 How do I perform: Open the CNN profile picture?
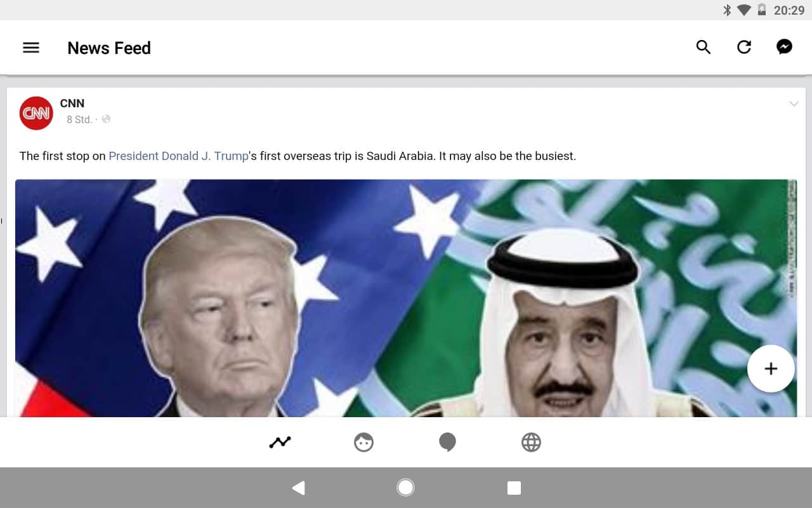[36, 113]
